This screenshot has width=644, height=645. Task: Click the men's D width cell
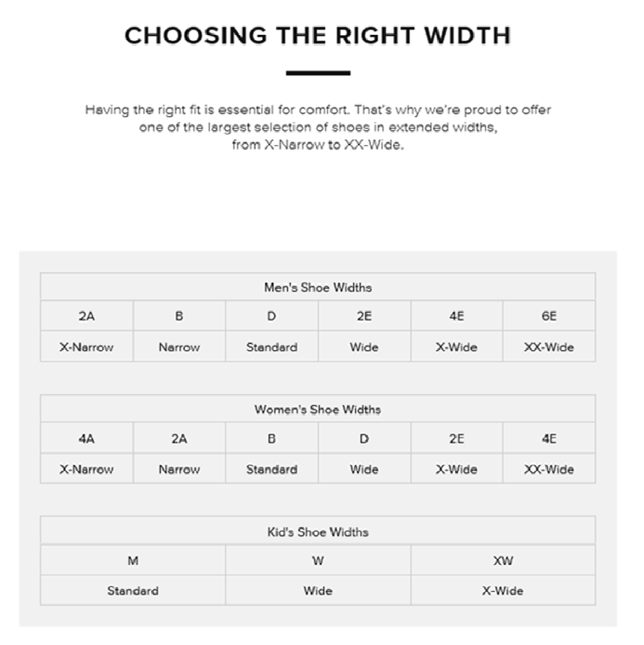click(x=271, y=316)
